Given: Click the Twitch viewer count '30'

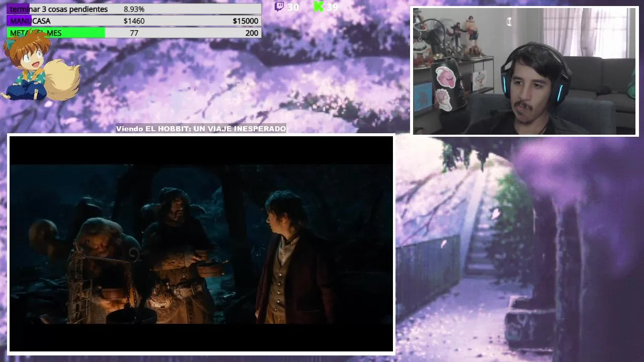Looking at the screenshot, I should click(293, 7).
